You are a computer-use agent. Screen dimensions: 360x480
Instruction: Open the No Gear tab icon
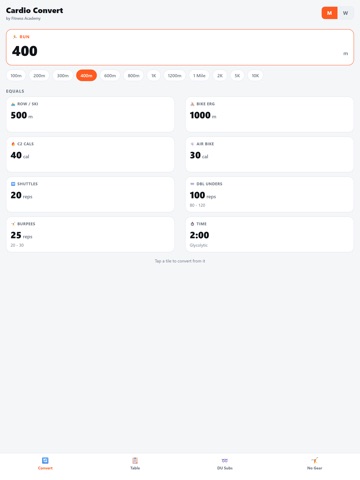315,460
